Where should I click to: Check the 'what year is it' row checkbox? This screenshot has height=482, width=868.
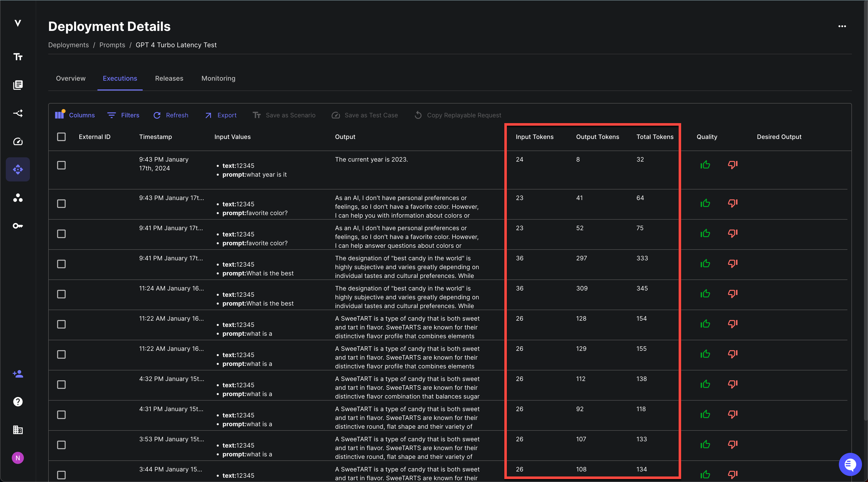[61, 165]
